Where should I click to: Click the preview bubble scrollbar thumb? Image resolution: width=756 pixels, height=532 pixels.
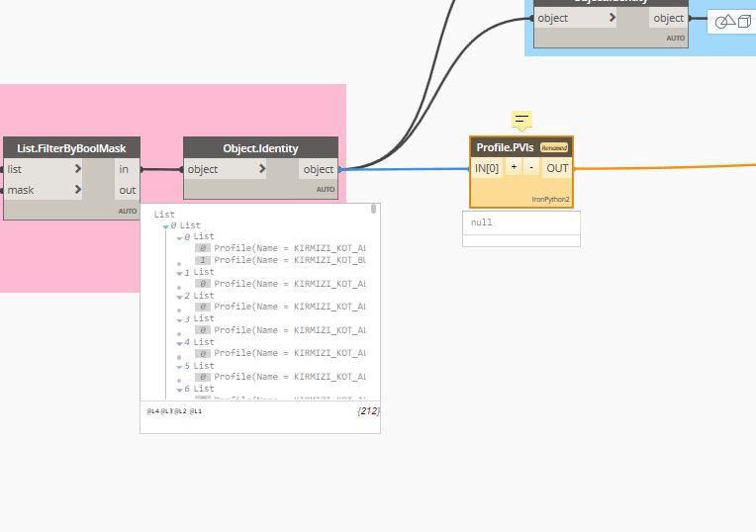[x=374, y=209]
